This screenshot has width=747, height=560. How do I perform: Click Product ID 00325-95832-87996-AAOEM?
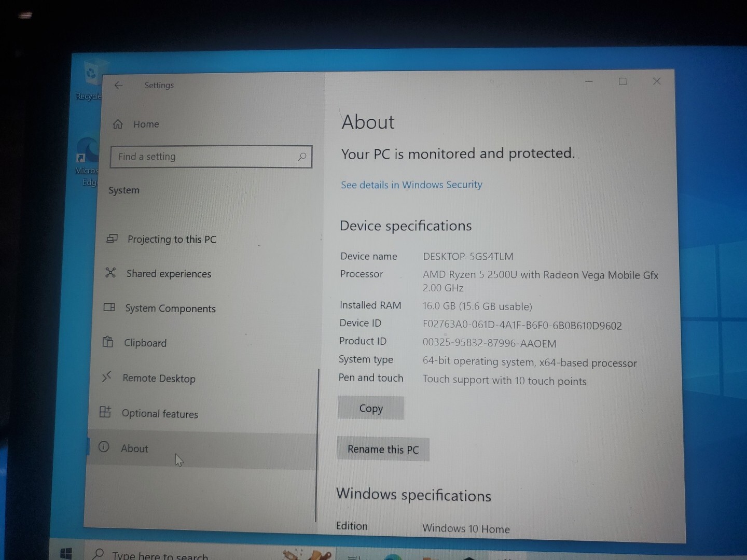click(489, 343)
